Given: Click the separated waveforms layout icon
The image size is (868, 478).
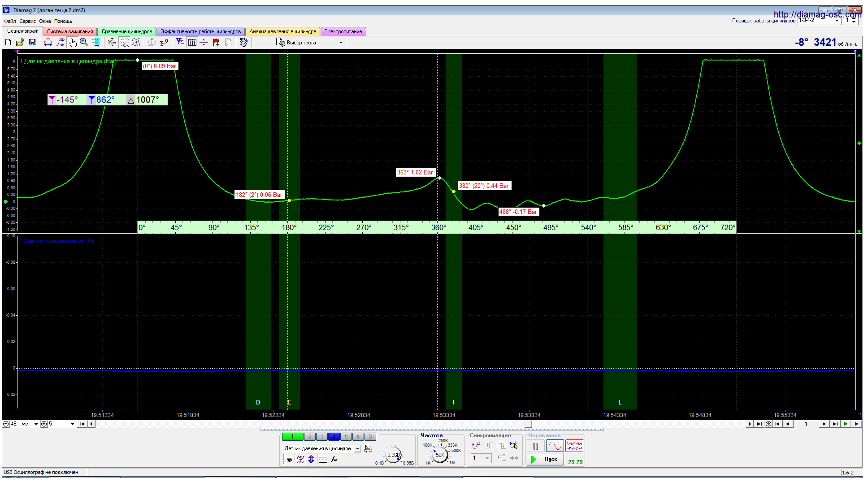Looking at the screenshot, I should tap(125, 42).
